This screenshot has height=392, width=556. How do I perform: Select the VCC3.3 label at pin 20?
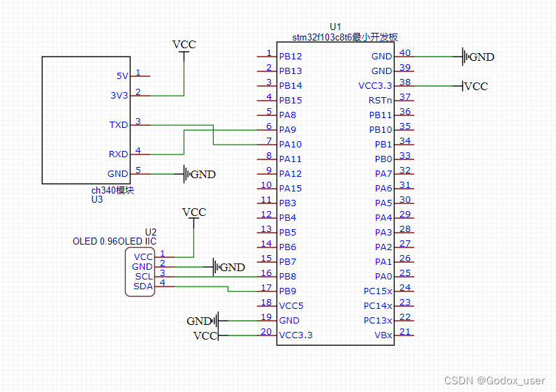coord(295,335)
